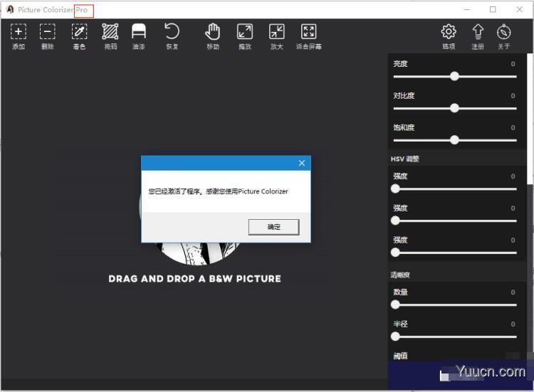Adjust the 饱和度 saturation slider
Screen dimensions: 534x392
pos(455,140)
